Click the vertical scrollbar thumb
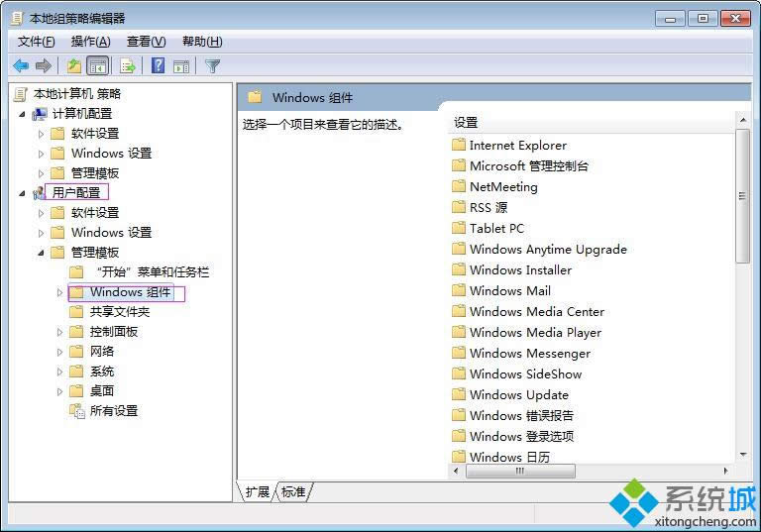 (x=742, y=195)
